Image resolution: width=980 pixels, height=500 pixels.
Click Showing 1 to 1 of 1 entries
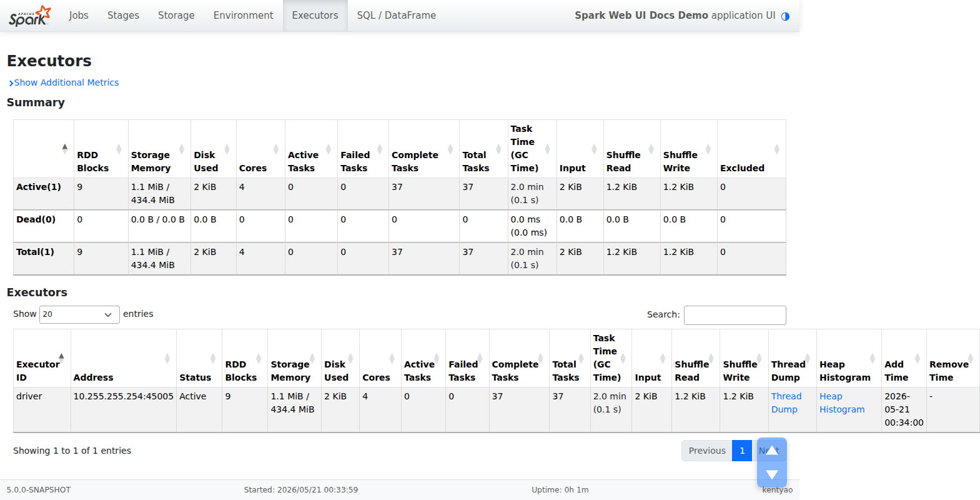click(72, 451)
